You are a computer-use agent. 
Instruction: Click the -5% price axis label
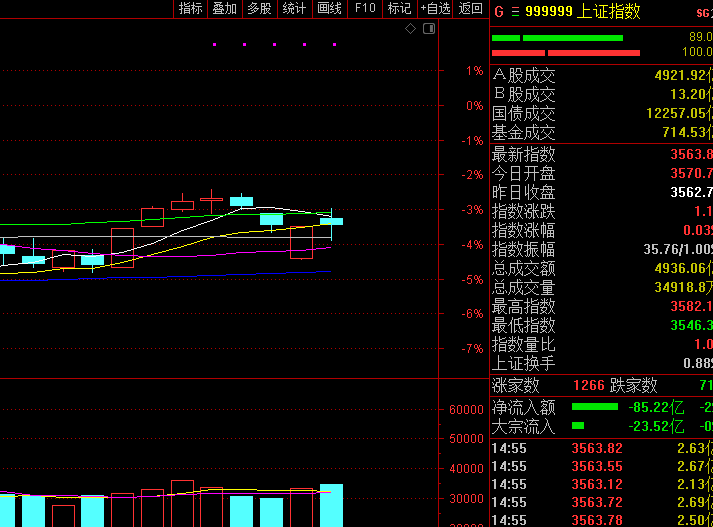pos(472,280)
